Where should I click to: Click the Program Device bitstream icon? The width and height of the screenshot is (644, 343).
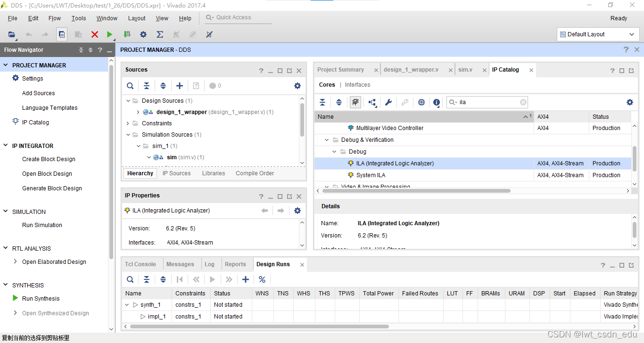coord(127,34)
